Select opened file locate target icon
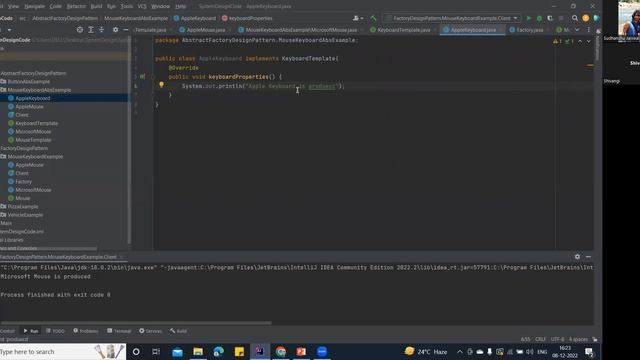640x360 pixels. [x=80, y=30]
